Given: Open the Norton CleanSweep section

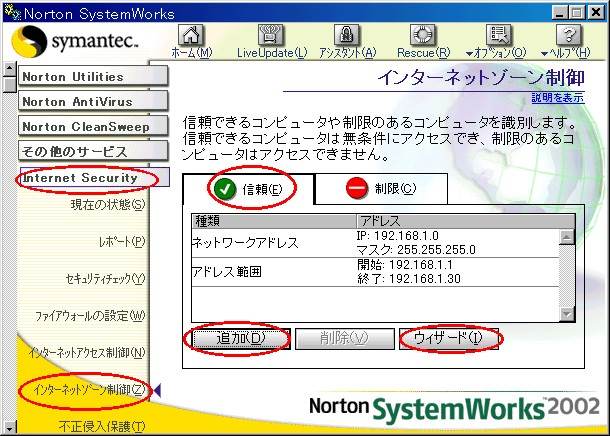Looking at the screenshot, I should 93,126.
